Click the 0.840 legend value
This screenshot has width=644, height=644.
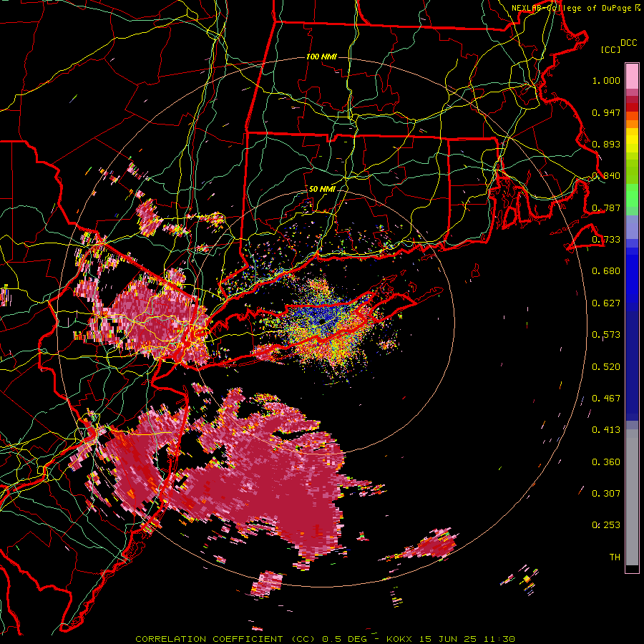(x=606, y=176)
